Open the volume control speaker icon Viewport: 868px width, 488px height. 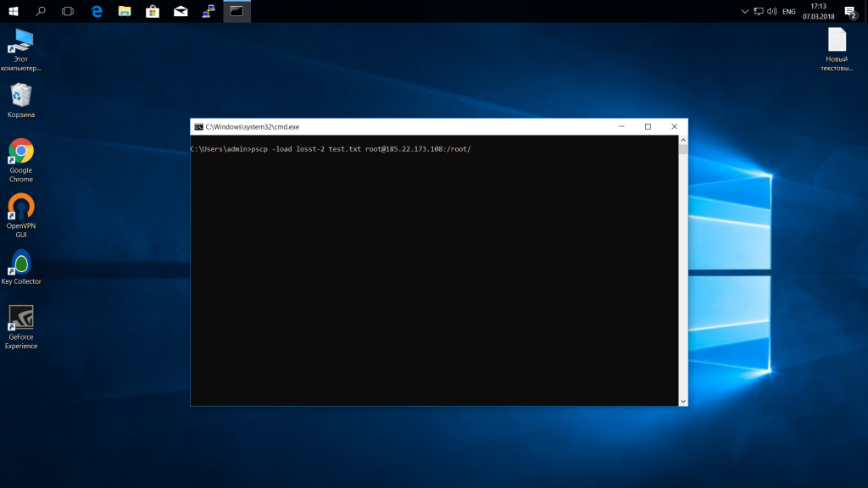[772, 11]
